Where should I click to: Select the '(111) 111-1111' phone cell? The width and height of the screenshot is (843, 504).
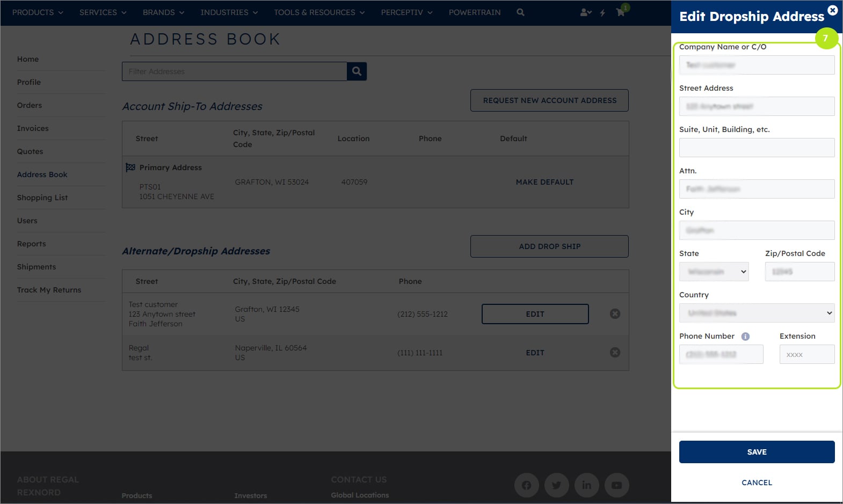[420, 353]
